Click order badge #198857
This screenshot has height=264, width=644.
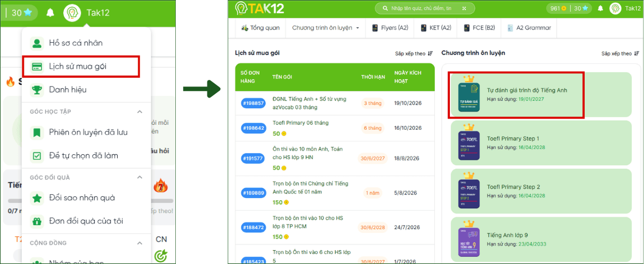click(x=252, y=103)
